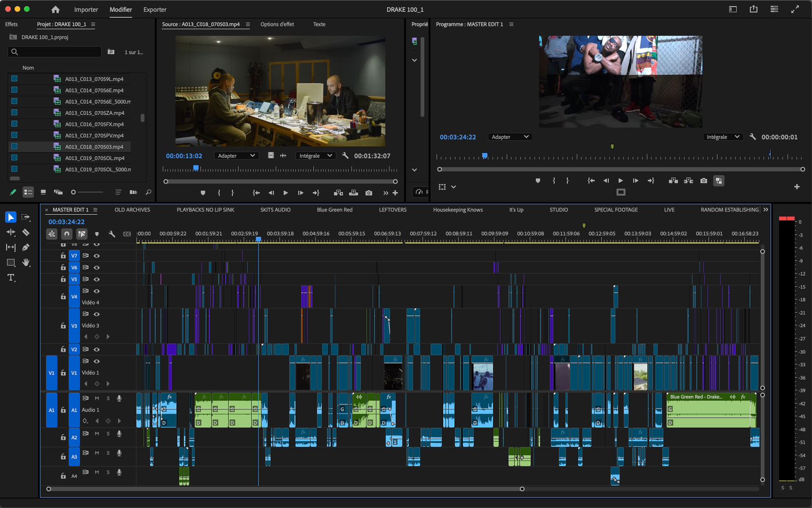This screenshot has width=812, height=508.
Task: Click in project search field
Action: pyautogui.click(x=54, y=52)
